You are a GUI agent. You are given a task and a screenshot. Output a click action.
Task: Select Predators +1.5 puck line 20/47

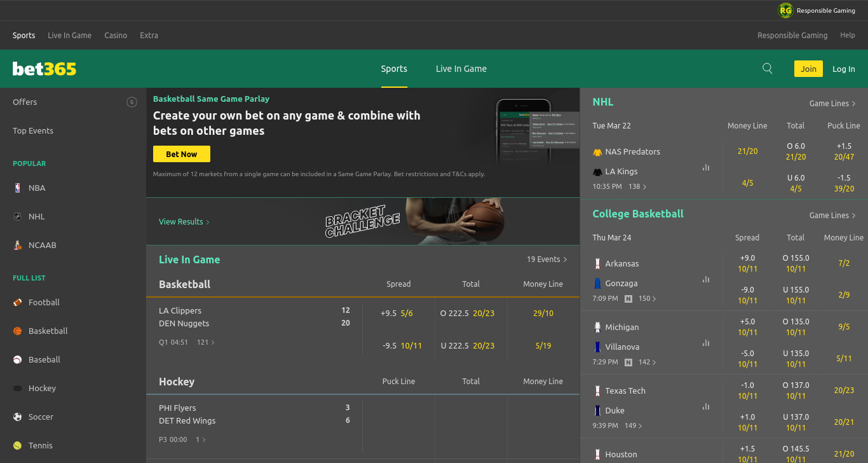[844, 151]
